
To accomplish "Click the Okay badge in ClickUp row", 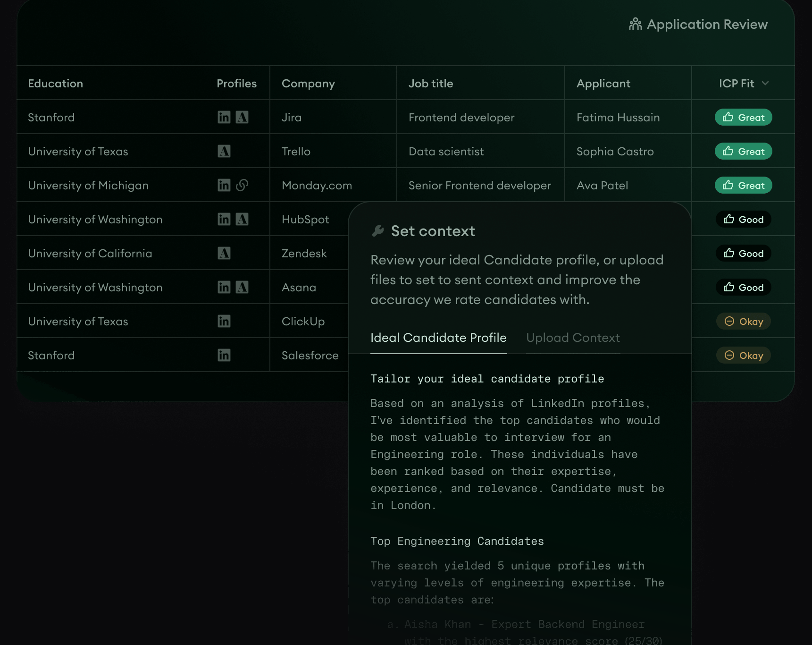I will pos(744,321).
